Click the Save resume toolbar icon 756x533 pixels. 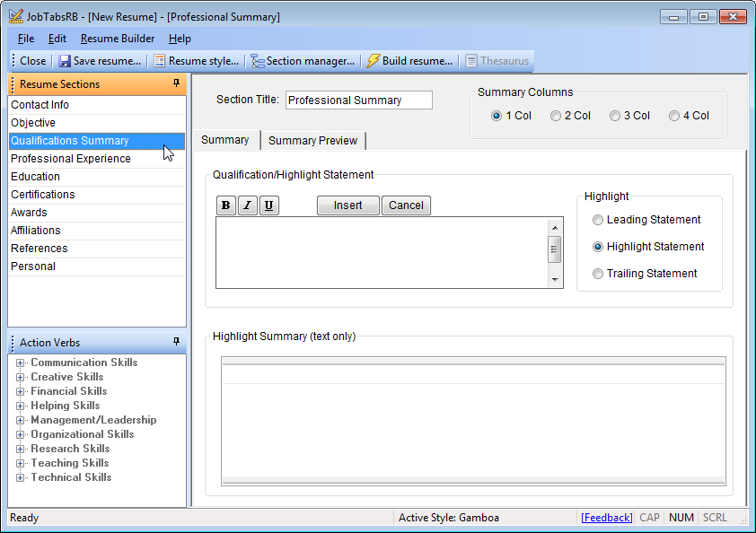(x=65, y=61)
